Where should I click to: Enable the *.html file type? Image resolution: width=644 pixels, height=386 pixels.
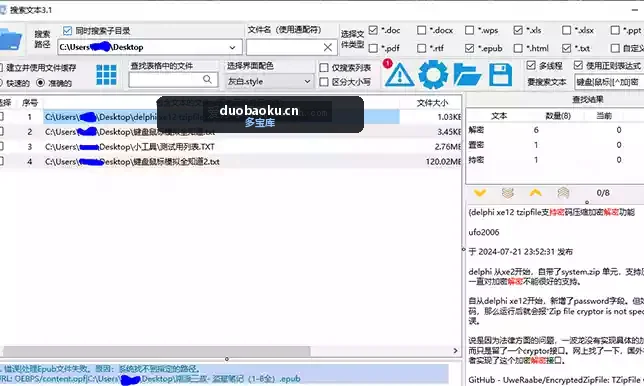click(x=518, y=48)
